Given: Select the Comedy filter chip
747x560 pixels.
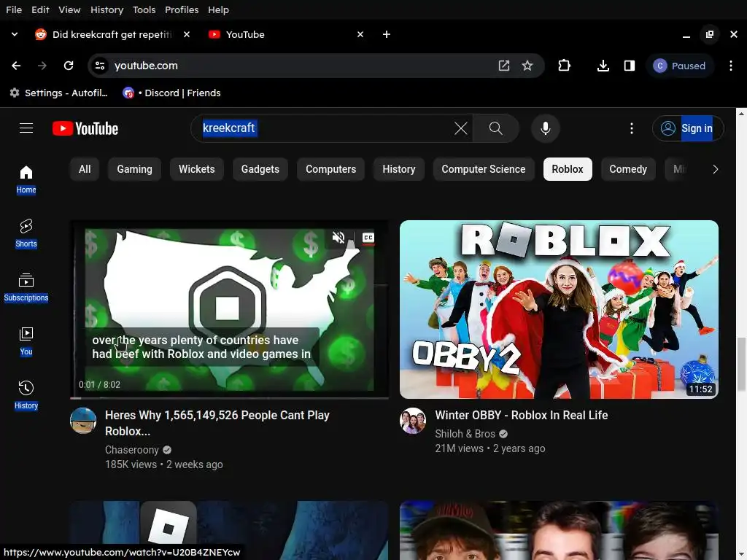Looking at the screenshot, I should 628,169.
